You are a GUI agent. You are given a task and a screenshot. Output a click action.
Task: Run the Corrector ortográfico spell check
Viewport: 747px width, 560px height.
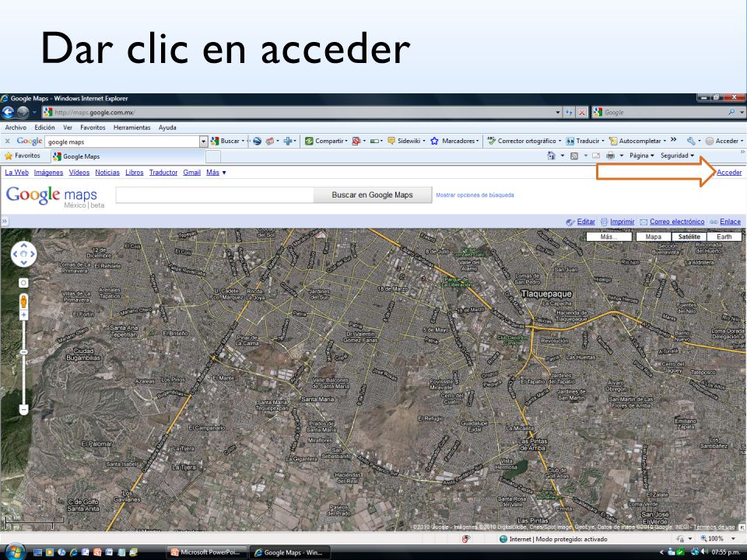tap(524, 141)
